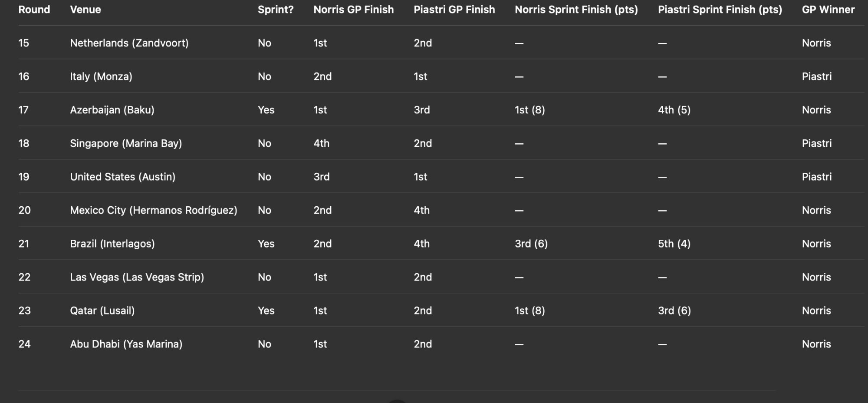Click the United States (Austin) cell

(x=123, y=177)
